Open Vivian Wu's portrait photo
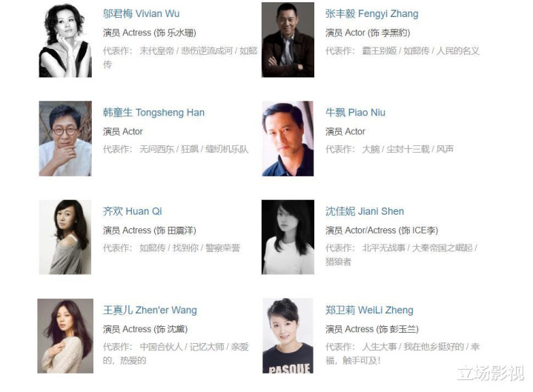 tap(65, 40)
